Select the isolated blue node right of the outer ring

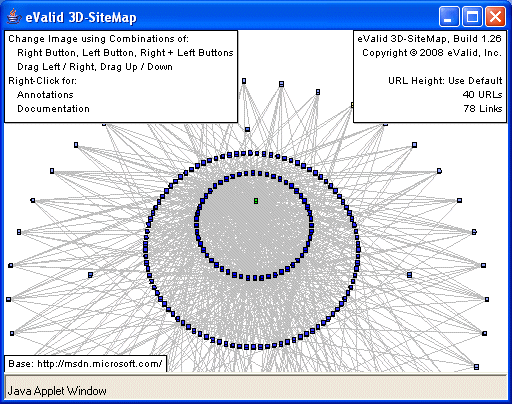tap(409, 275)
